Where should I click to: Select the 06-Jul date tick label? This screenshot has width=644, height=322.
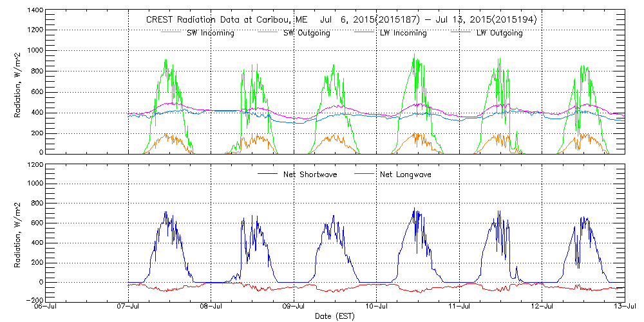pos(44,307)
